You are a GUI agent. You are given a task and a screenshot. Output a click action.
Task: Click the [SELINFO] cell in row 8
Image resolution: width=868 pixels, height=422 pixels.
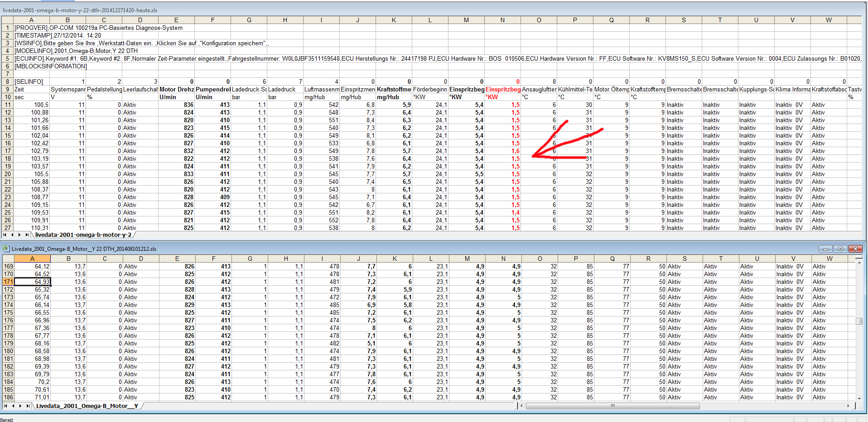click(32, 82)
